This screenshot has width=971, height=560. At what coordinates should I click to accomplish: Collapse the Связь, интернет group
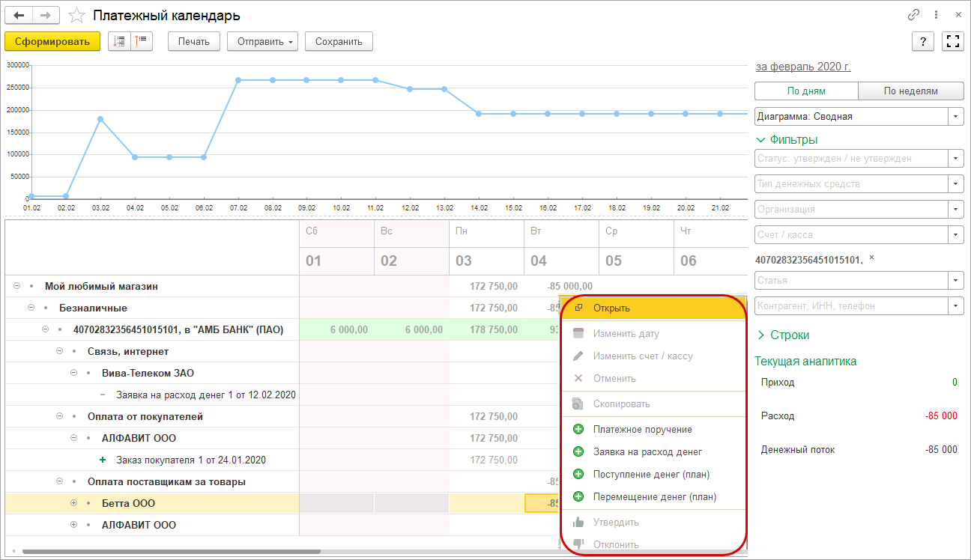60,351
